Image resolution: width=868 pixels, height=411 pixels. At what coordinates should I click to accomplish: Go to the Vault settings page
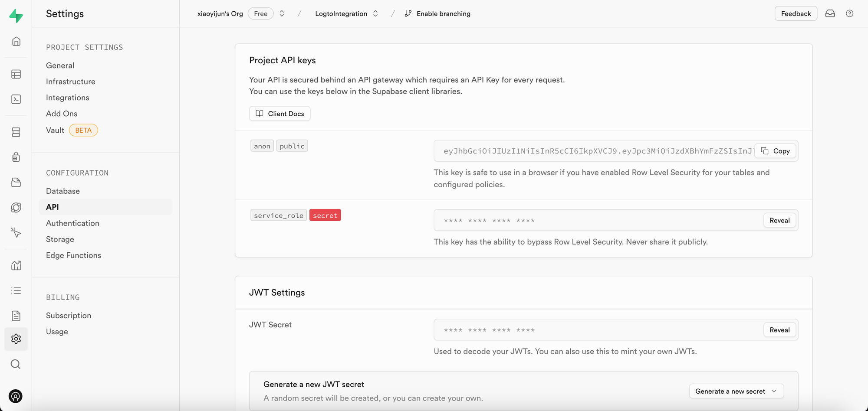point(55,130)
